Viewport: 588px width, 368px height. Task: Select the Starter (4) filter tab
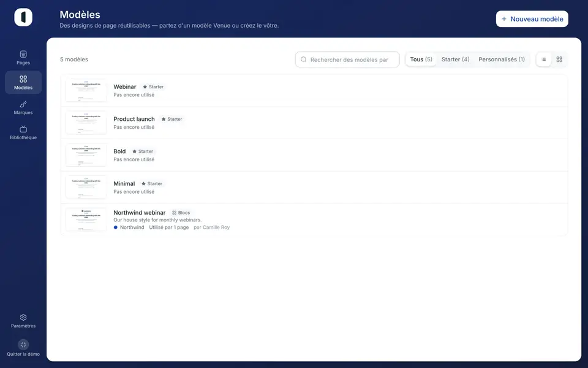(x=455, y=59)
